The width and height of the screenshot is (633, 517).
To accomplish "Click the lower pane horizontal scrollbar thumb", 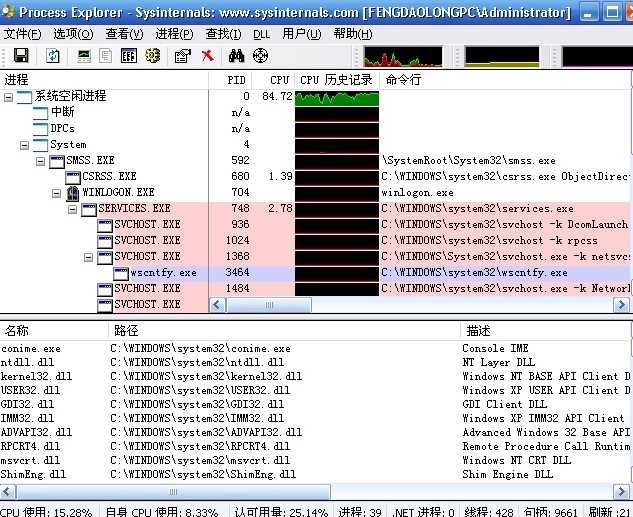I will (173, 492).
